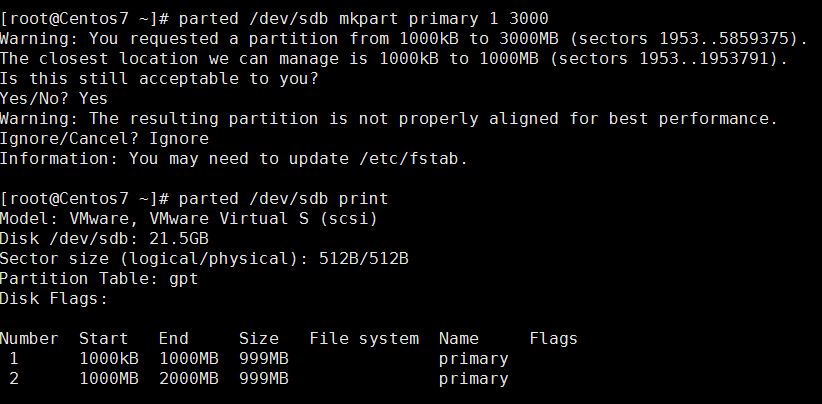Click the "File system" column header
Viewport: 822px width, 404px height.
point(363,339)
